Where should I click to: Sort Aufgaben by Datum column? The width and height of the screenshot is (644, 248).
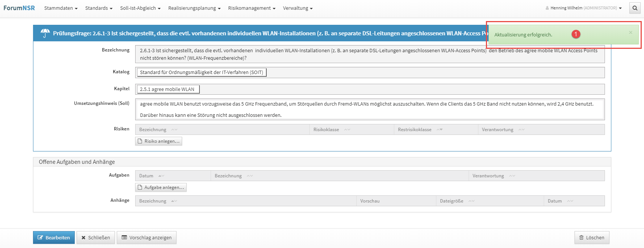coord(173,176)
